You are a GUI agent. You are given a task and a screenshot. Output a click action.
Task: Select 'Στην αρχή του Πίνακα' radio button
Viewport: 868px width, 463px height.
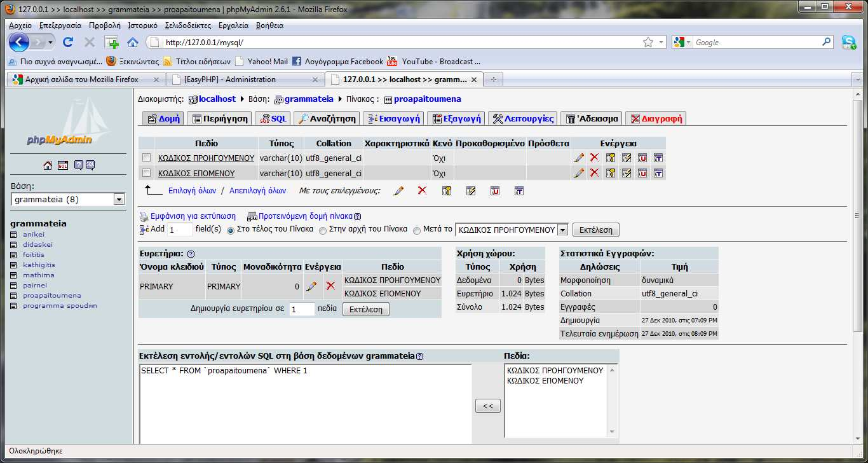(x=323, y=230)
